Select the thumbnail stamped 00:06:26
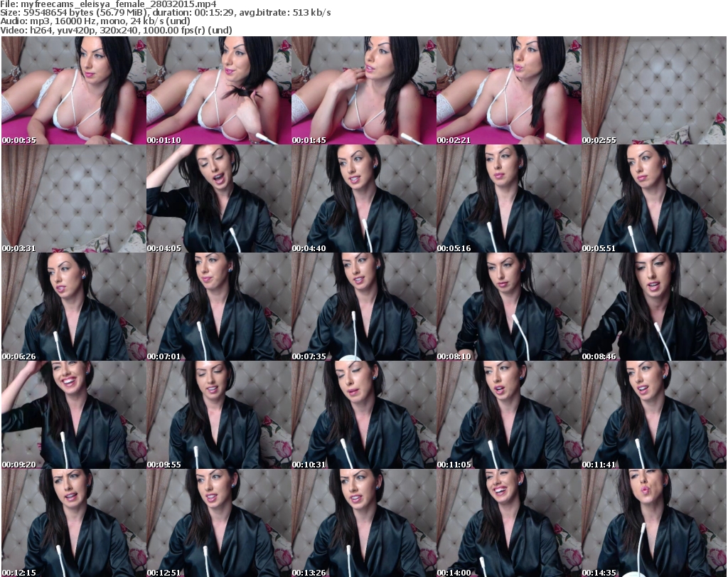 tap(74, 307)
